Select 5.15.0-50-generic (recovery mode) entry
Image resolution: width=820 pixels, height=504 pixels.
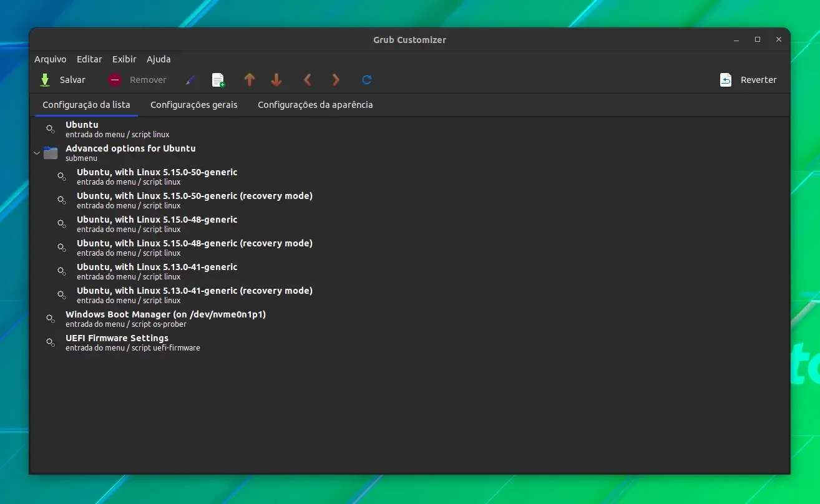409,200
